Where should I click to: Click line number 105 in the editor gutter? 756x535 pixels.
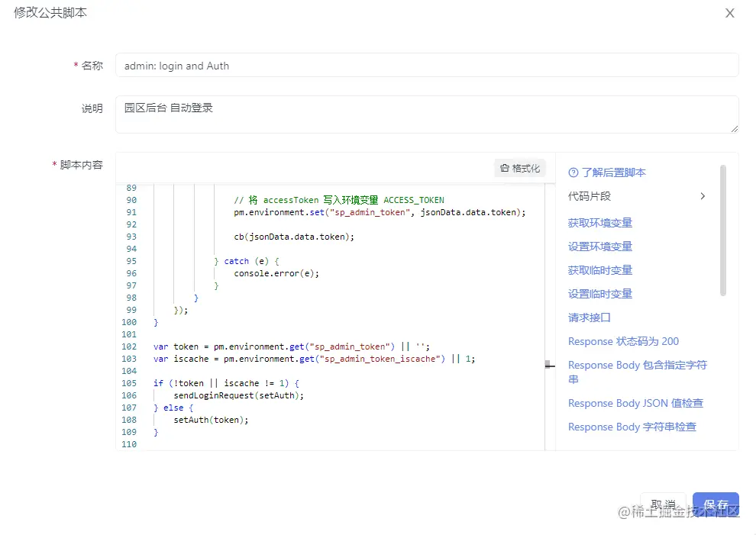coord(129,383)
